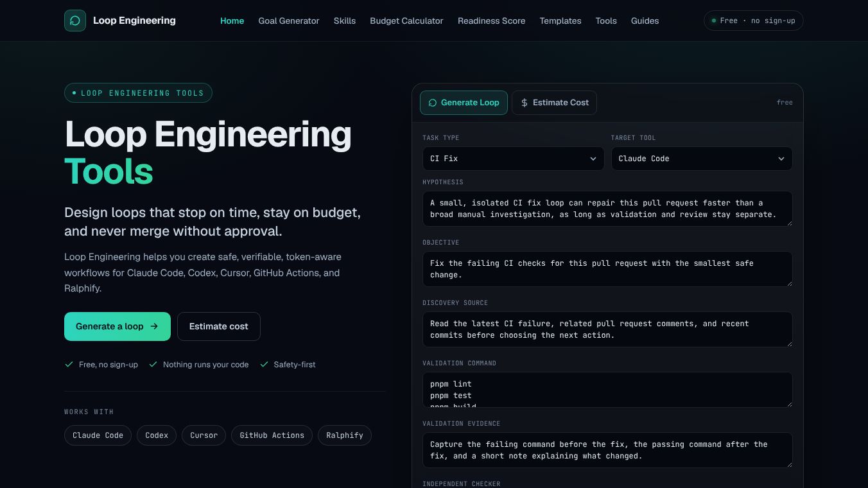
Task: Click checkmark icon beside Free, no sign-up
Action: click(69, 364)
